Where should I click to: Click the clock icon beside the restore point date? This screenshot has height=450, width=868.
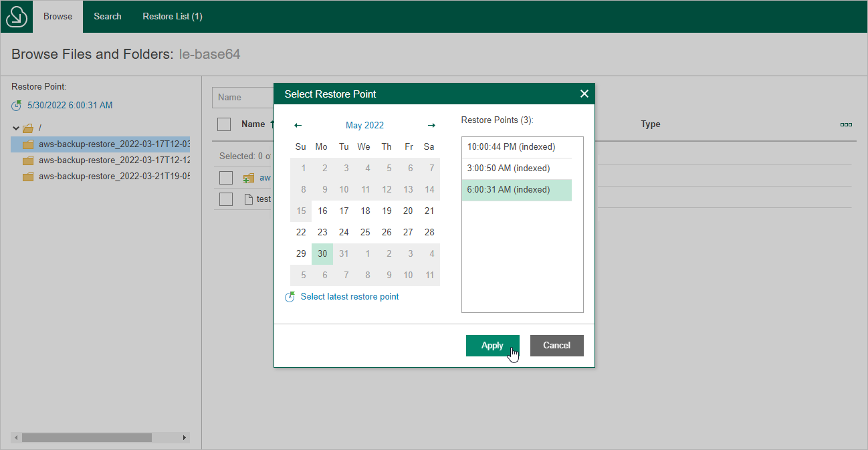[16, 105]
